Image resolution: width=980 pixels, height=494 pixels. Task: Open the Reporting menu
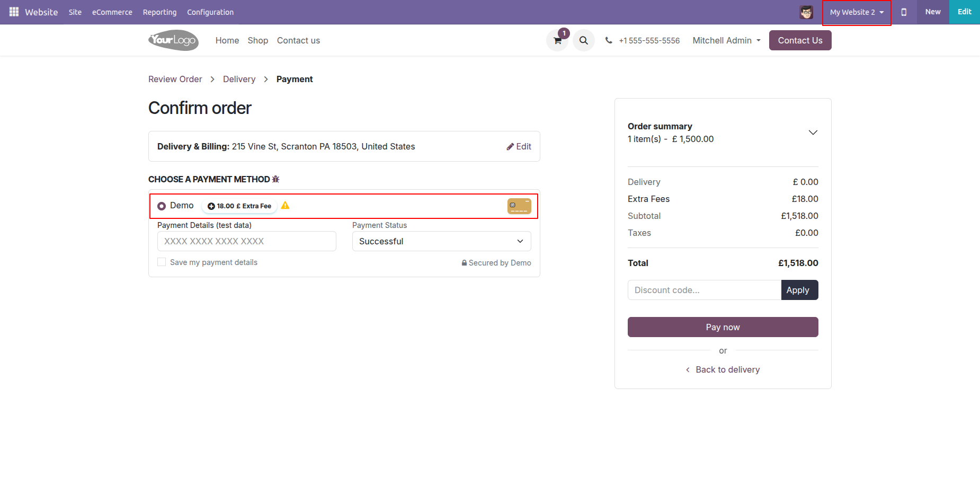(x=159, y=12)
